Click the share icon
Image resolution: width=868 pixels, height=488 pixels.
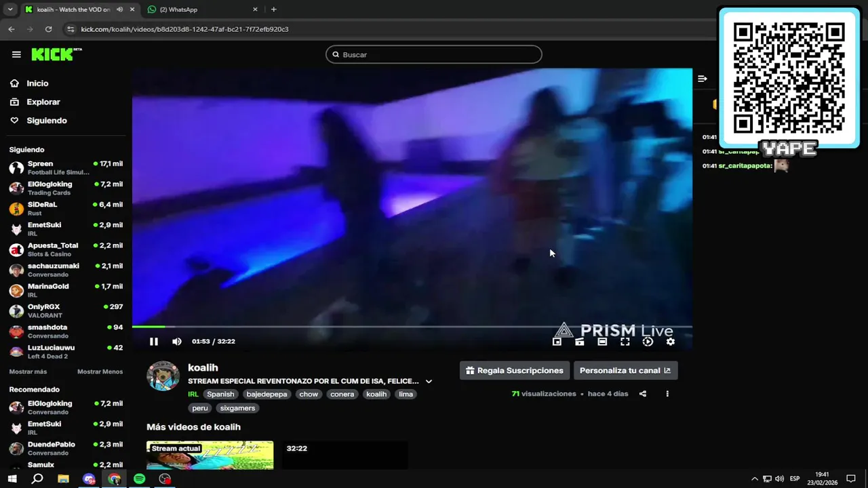coord(643,394)
